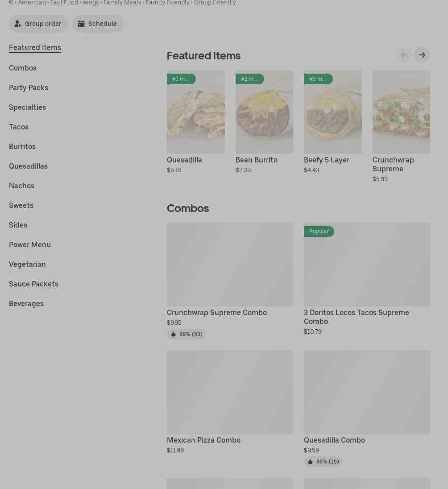Screen dimensions: 448x489
Task: Click the thumbs-up rating under Quesadilla Combo
Action: [323, 462]
